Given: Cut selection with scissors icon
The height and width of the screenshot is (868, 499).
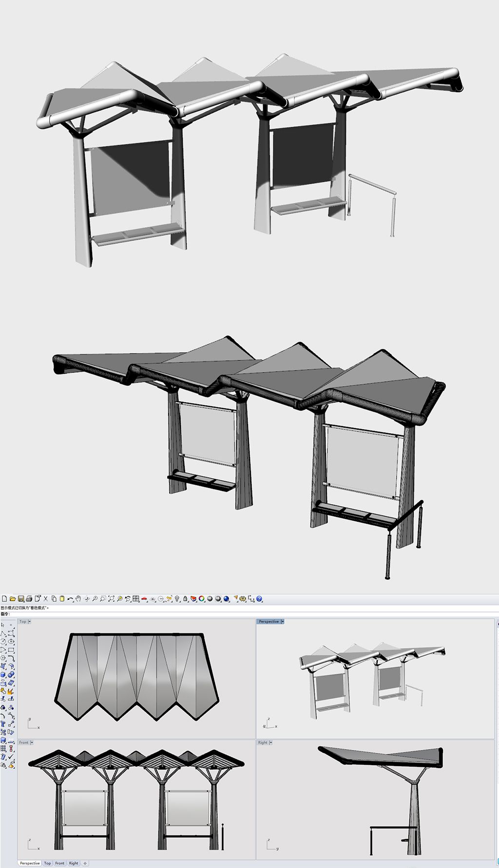Looking at the screenshot, I should point(46,598).
